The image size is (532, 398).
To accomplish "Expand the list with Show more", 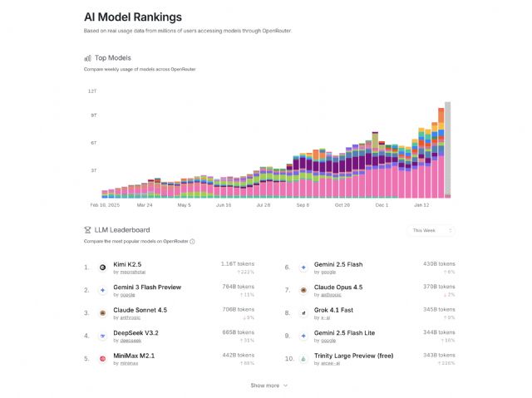I will pos(269,386).
